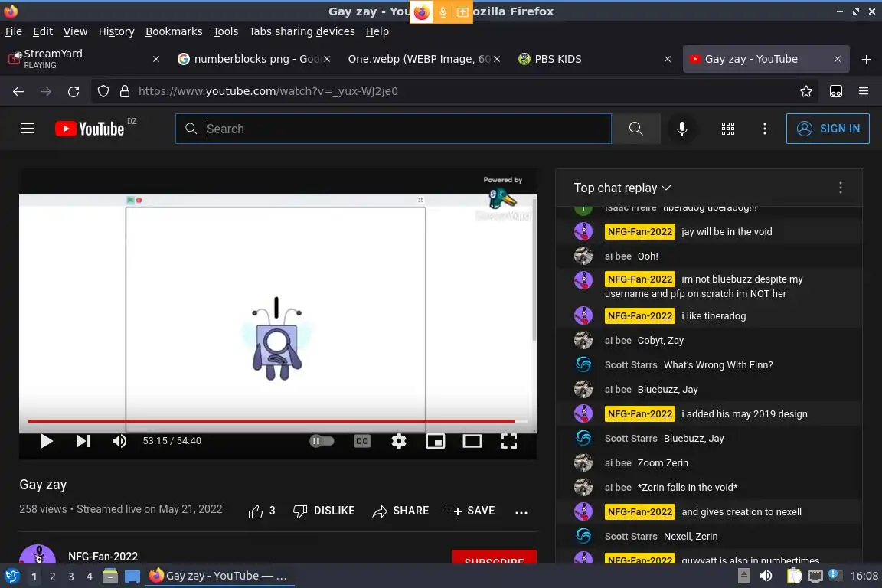The height and width of the screenshot is (588, 882).
Task: Show site security lock info
Action: pos(124,91)
